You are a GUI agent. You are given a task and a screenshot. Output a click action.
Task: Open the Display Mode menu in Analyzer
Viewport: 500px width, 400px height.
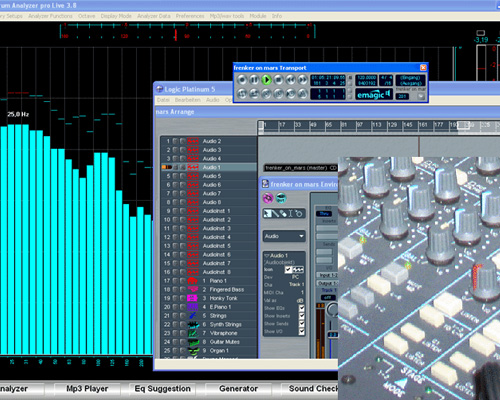pyautogui.click(x=116, y=16)
